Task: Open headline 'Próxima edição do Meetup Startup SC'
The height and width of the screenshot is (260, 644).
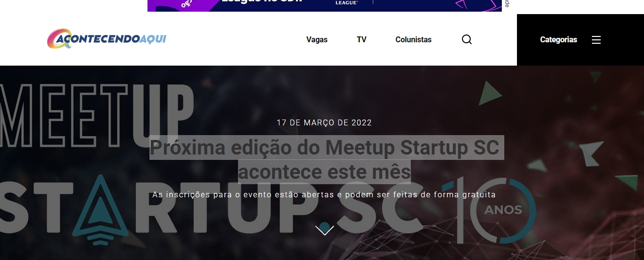Action: coord(325,147)
